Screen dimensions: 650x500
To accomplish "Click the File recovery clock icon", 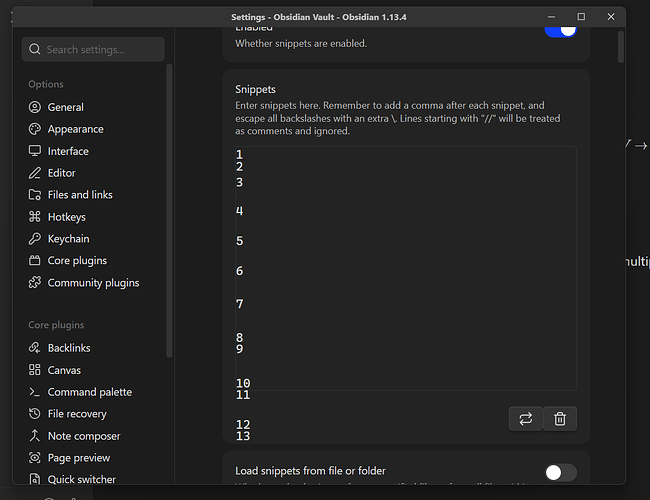I will click(x=35, y=414).
